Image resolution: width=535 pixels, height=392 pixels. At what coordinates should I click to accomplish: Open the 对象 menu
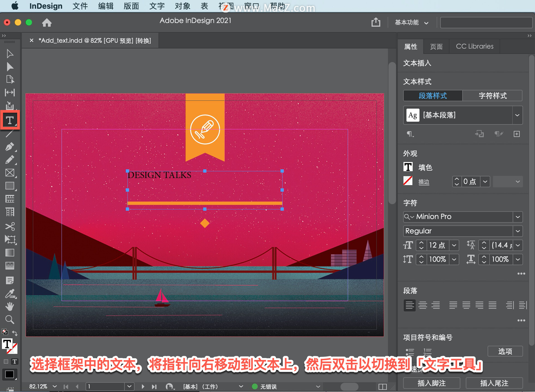(183, 6)
